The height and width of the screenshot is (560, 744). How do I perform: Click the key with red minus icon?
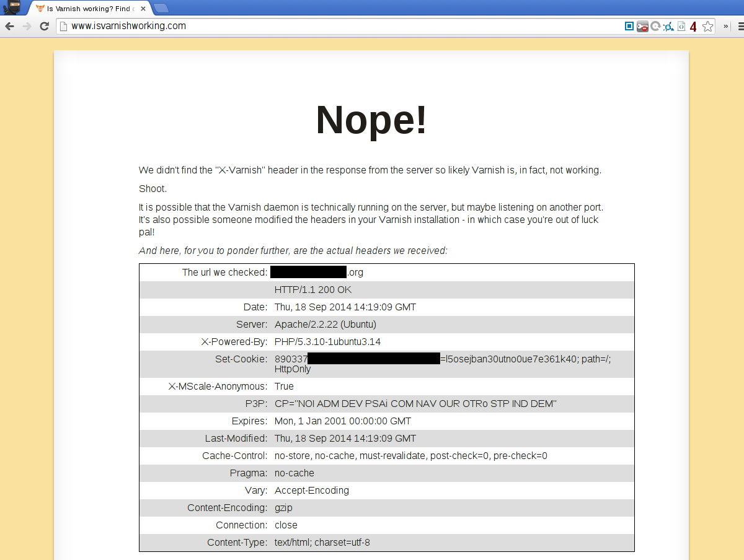tap(642, 27)
